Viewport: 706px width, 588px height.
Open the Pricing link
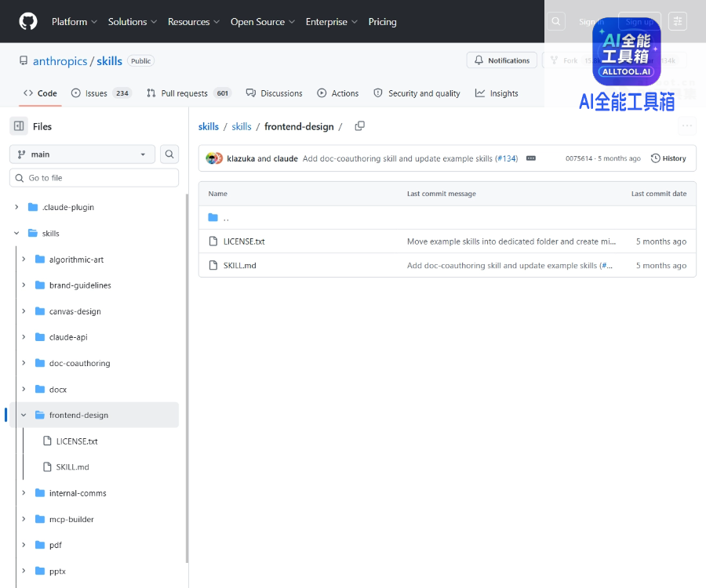point(382,22)
